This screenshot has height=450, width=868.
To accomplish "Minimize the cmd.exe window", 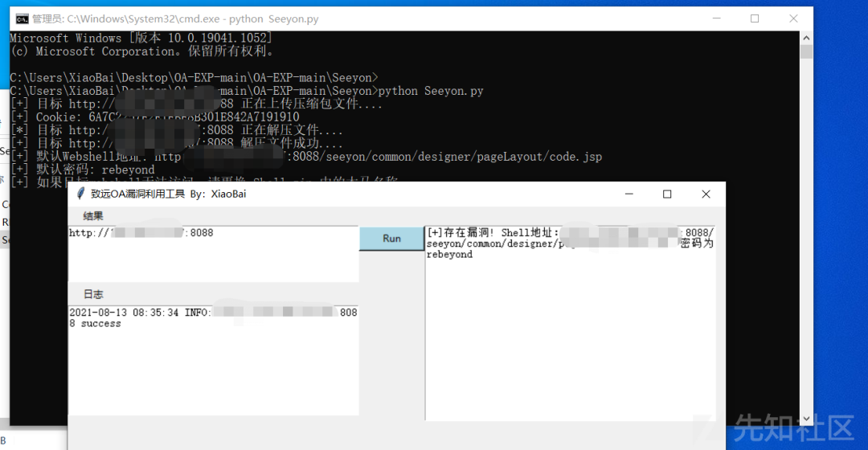I will coord(716,18).
